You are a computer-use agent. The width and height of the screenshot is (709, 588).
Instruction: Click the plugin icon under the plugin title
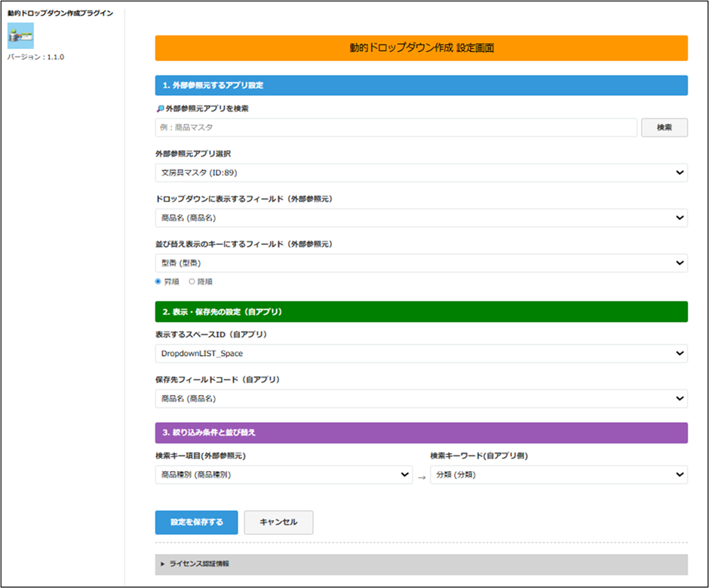click(x=20, y=35)
